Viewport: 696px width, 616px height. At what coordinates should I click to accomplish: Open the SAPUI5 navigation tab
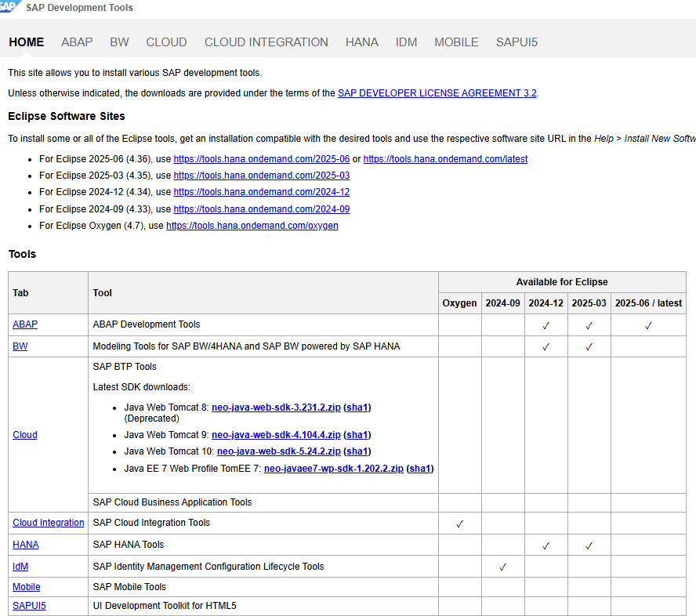(x=517, y=42)
